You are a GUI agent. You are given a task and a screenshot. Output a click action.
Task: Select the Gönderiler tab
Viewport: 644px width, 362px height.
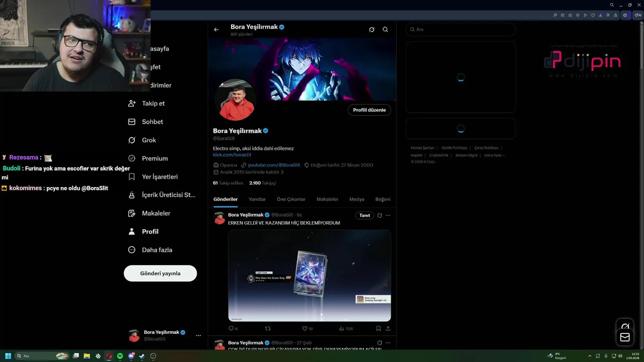point(225,199)
